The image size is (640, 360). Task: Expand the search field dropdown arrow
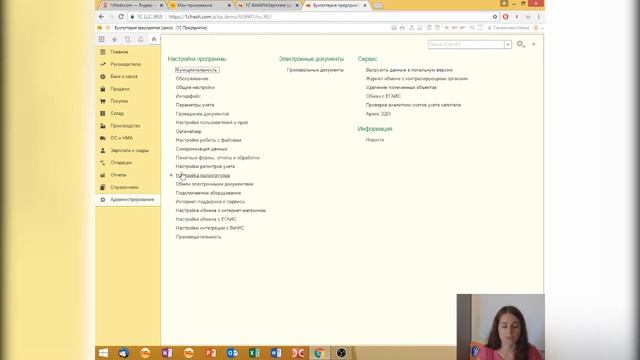tap(508, 44)
